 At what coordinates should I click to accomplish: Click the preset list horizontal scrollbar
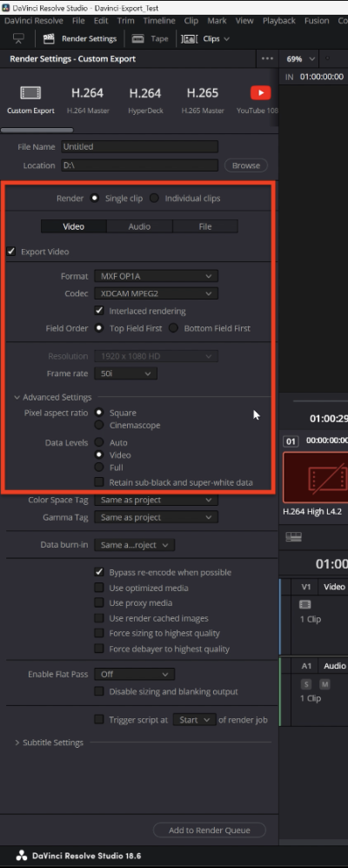point(37,130)
